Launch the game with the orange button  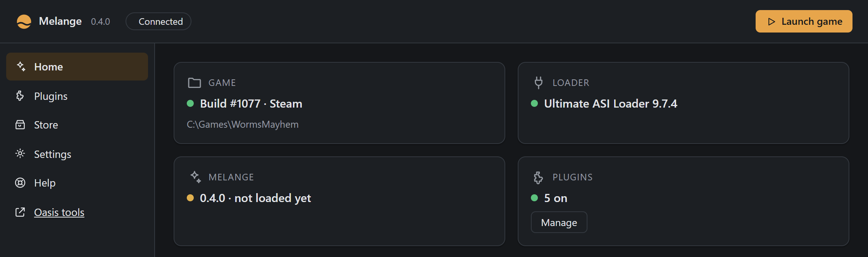pos(804,21)
